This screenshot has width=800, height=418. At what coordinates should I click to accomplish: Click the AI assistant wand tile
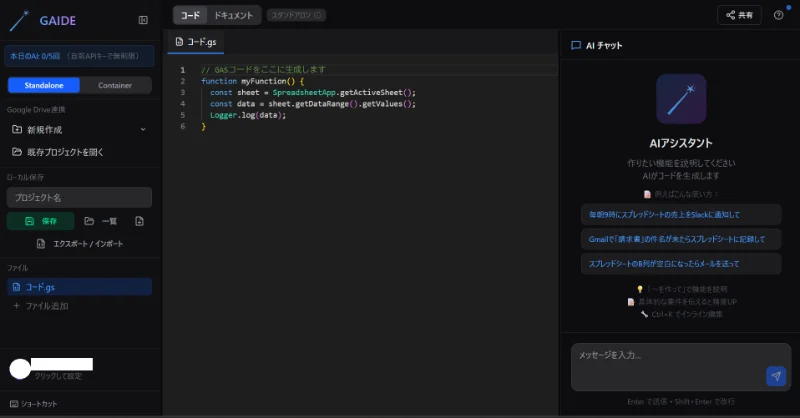pyautogui.click(x=681, y=98)
